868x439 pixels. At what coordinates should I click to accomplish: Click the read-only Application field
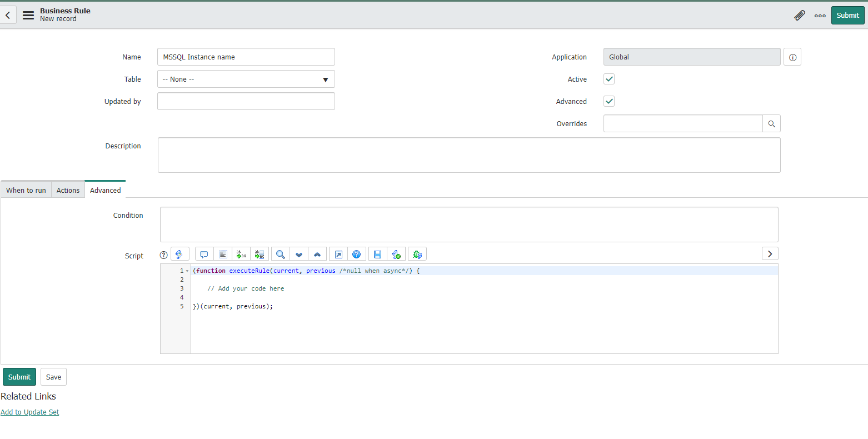coord(692,57)
